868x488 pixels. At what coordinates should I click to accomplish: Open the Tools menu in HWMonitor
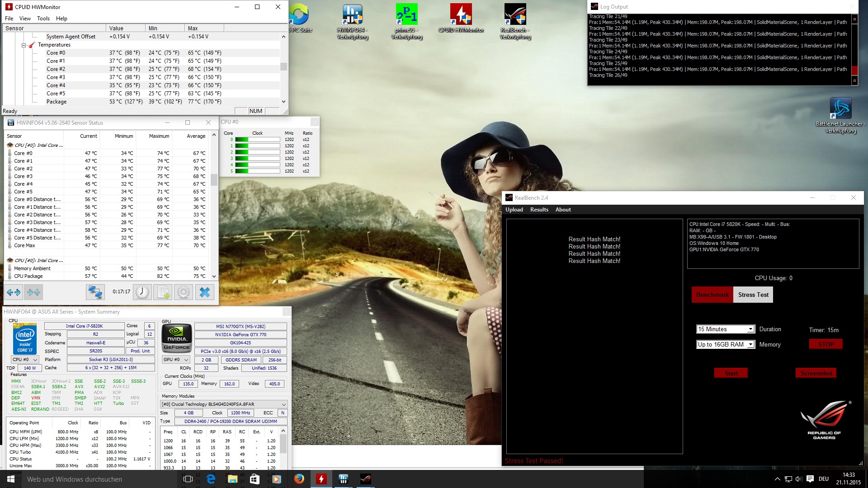[43, 19]
